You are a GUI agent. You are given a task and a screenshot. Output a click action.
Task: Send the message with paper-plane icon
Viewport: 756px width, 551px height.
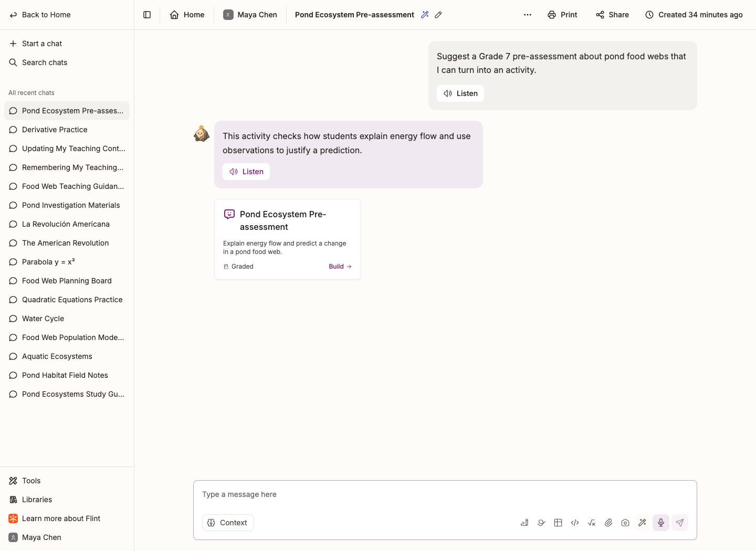680,523
